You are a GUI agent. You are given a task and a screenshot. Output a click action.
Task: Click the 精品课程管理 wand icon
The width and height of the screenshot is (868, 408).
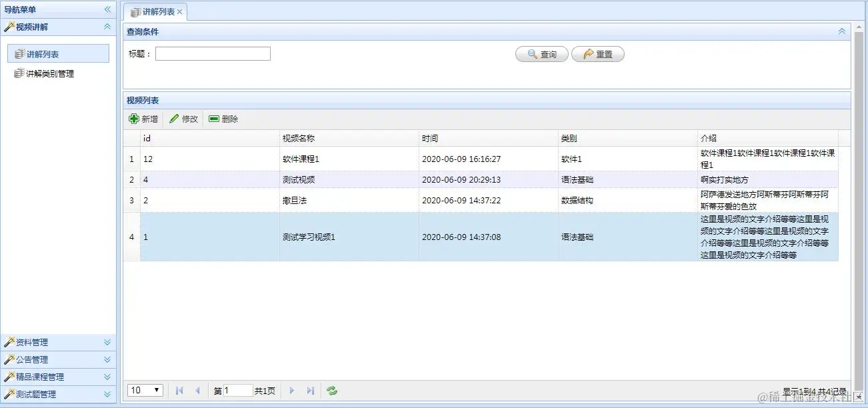(x=9, y=377)
